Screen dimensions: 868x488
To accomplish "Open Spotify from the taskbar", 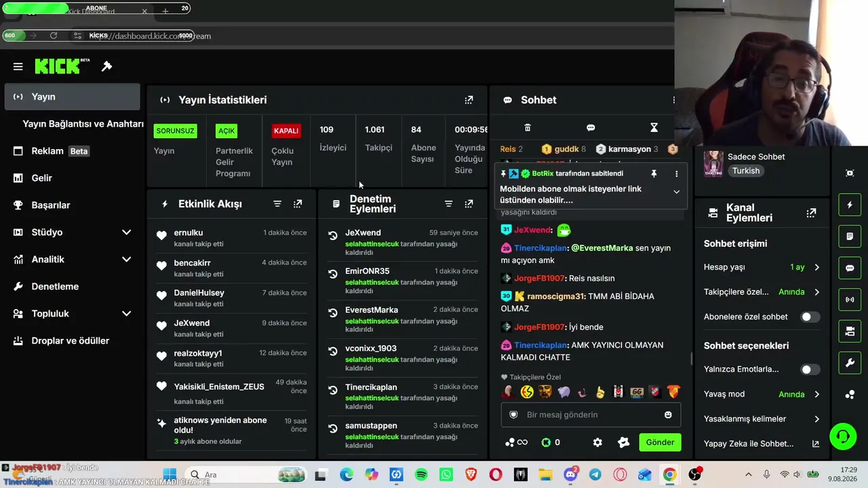I will tap(421, 474).
